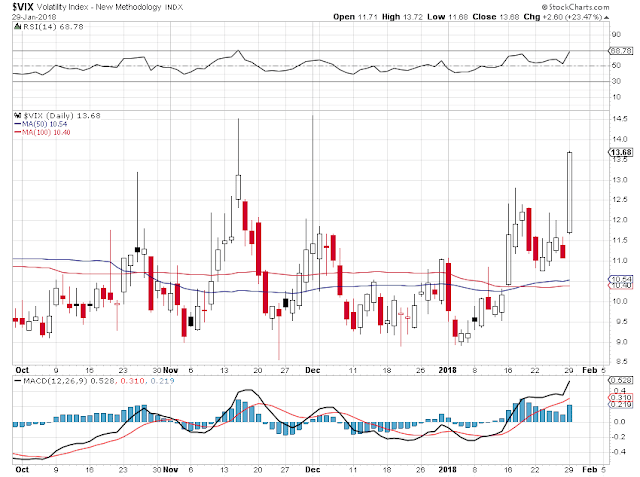Click the '$VIX (Daily) 13.68' legend label
The image size is (640, 477).
coord(62,115)
